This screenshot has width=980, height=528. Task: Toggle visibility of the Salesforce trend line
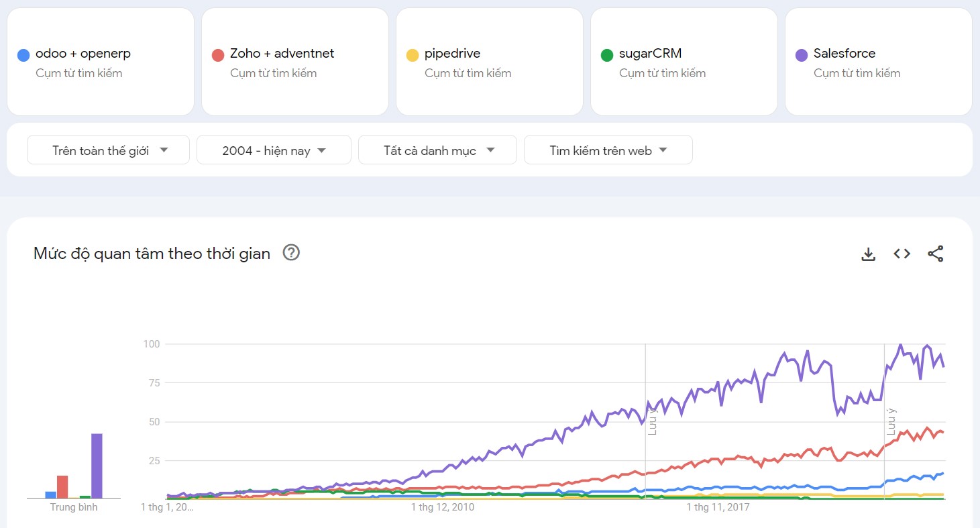(x=802, y=54)
